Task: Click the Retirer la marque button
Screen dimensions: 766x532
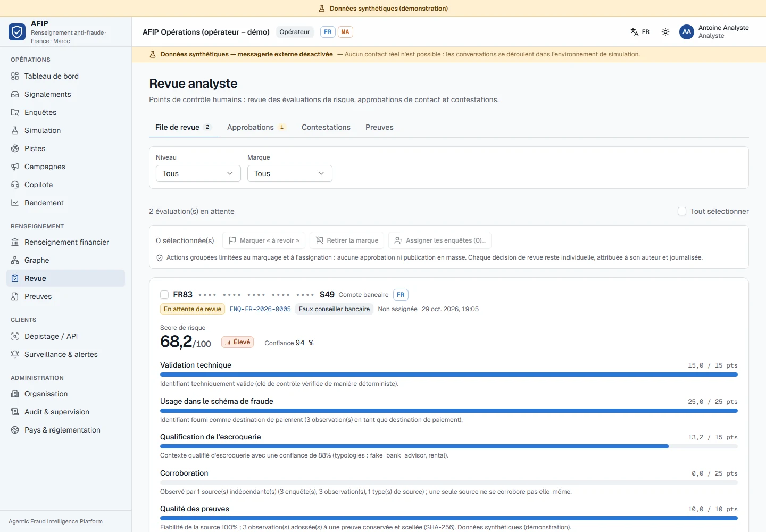Action: tap(347, 240)
